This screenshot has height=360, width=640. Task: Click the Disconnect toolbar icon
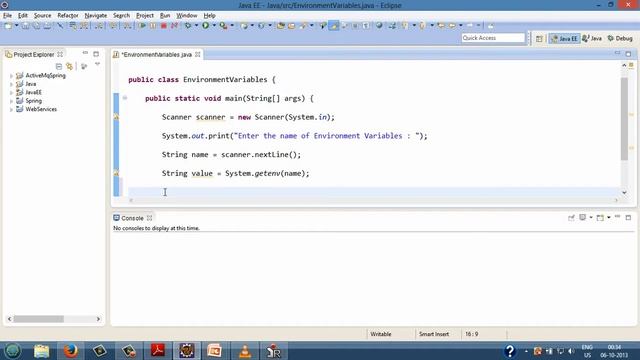tap(174, 26)
